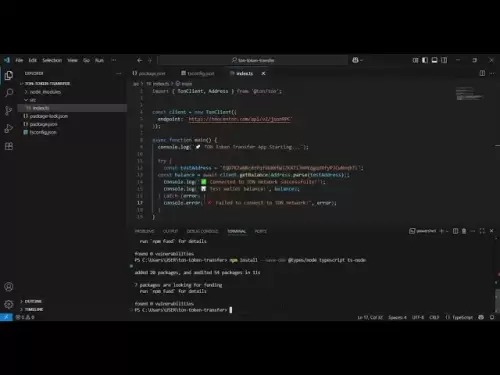This screenshot has height=375, width=500.
Task: Open the Go menu
Action: (86, 60)
